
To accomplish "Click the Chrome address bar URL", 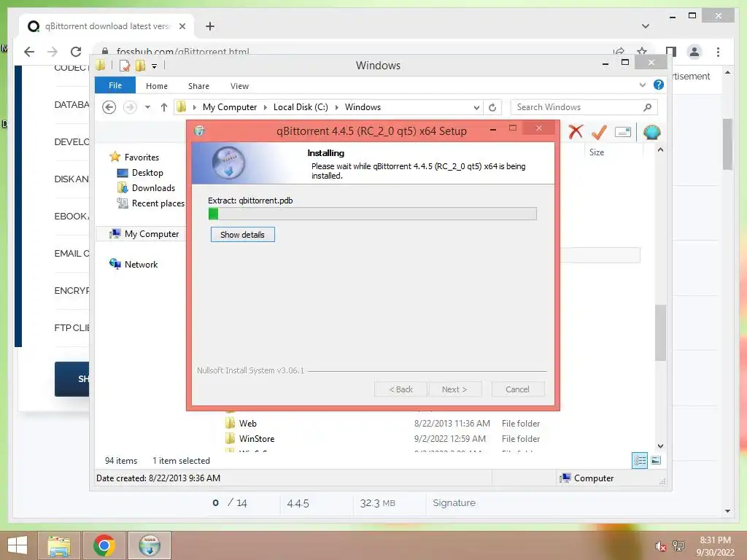I will (183, 51).
